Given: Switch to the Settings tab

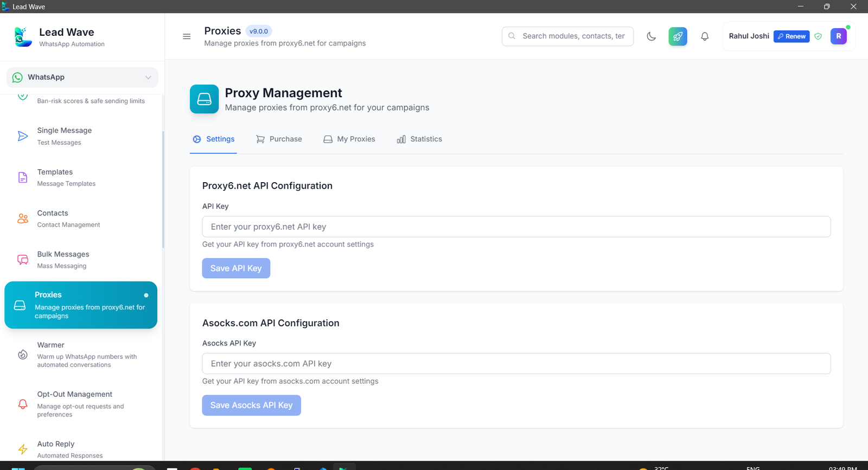Looking at the screenshot, I should point(214,139).
